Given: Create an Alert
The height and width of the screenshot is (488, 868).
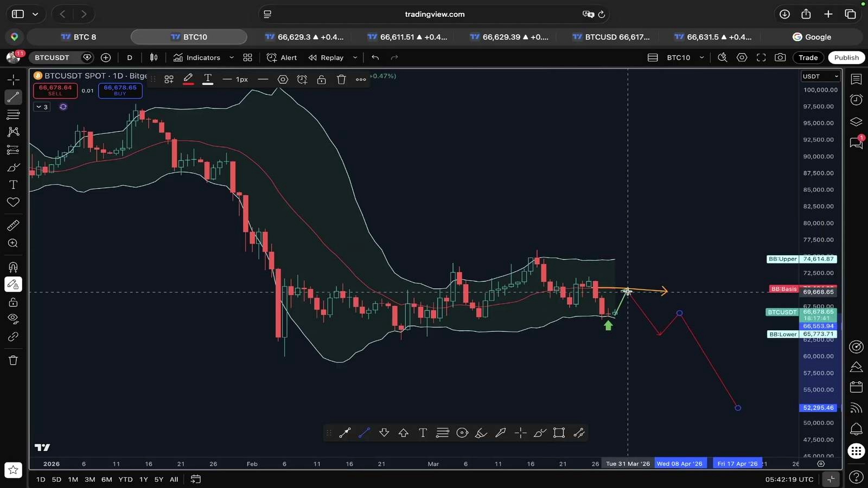Looking at the screenshot, I should (282, 57).
